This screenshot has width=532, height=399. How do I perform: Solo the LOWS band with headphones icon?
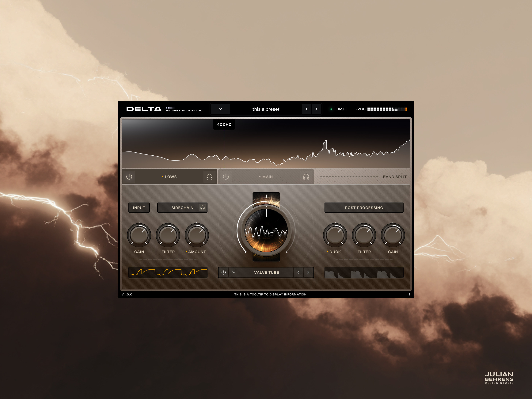210,177
